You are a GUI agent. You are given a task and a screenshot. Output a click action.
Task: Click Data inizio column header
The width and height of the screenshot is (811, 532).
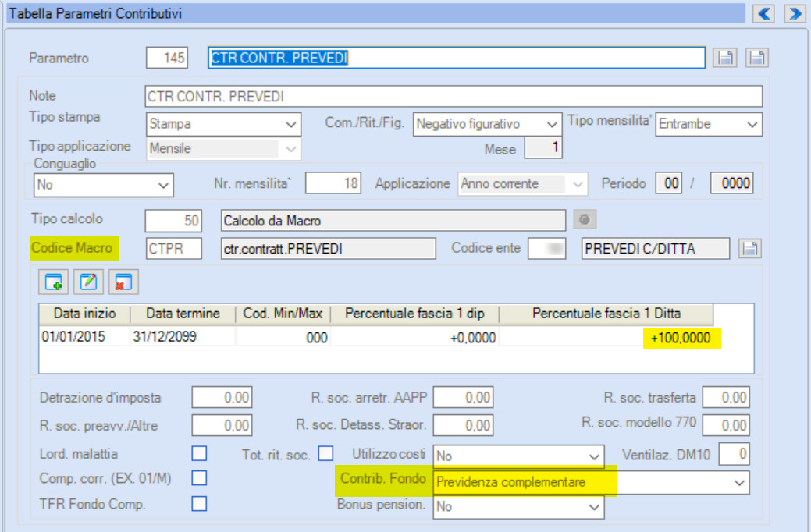pyautogui.click(x=85, y=314)
